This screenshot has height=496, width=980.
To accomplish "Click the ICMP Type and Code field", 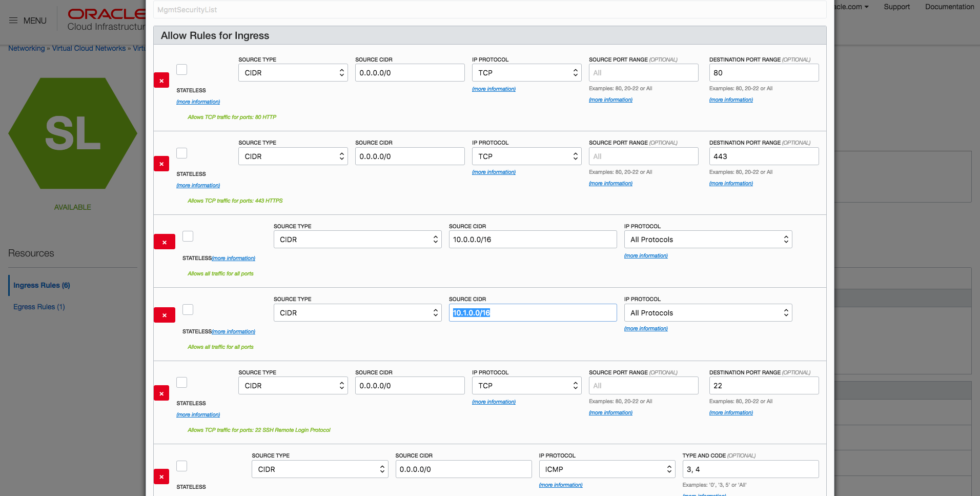I will click(x=750, y=469).
